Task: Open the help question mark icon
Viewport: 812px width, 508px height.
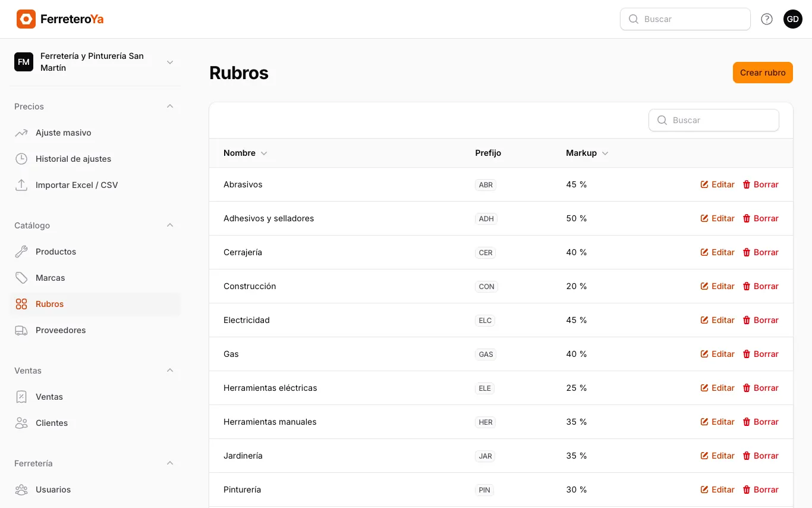Action: click(x=767, y=19)
